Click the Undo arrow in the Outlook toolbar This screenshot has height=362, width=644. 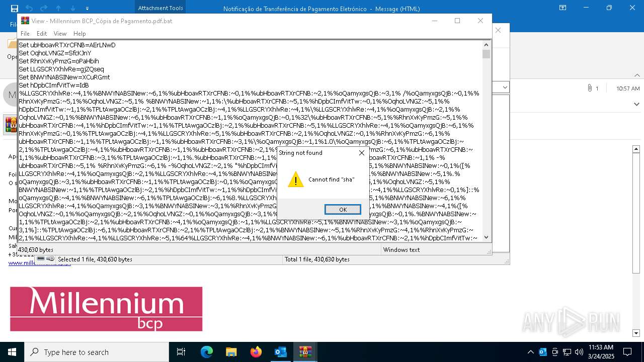pos(29,8)
